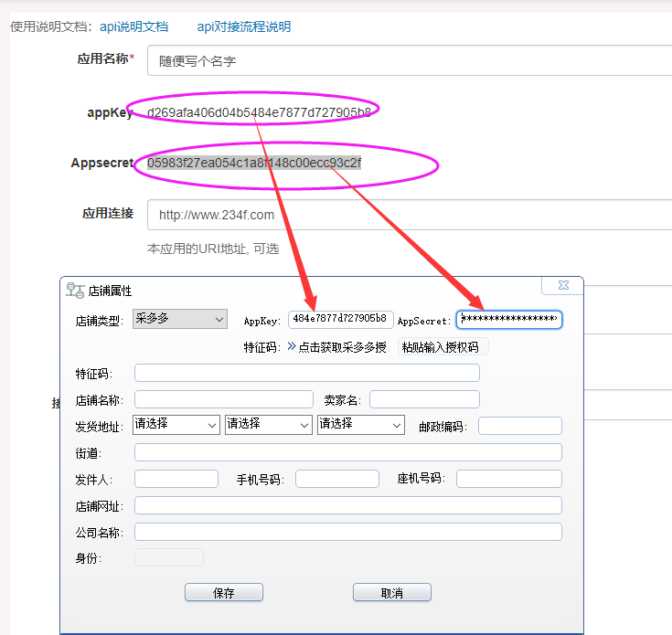Focus the AppKey field in dialog
672x635 pixels.
pyautogui.click(x=340, y=319)
